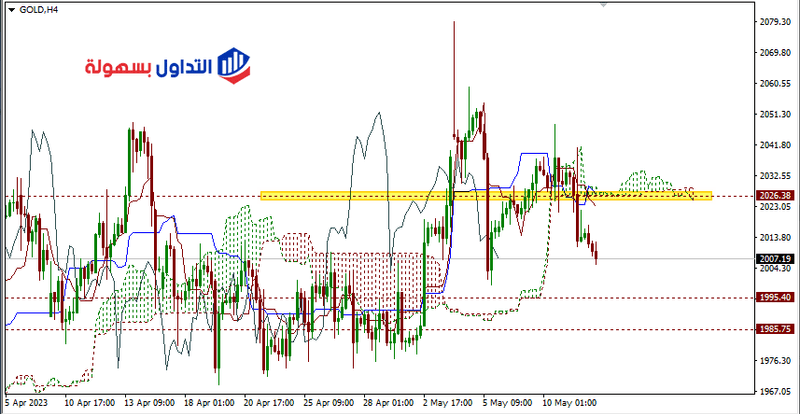Click the 2007.19 current price label
Viewport: 800px width, 414px height.
[x=775, y=258]
